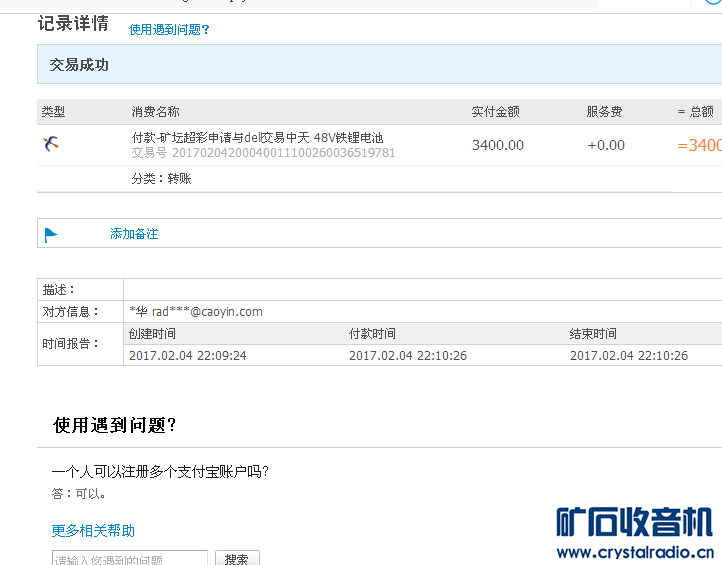Click the +0.00 service fee value
Image resolution: width=722 pixels, height=565 pixels.
(606, 145)
